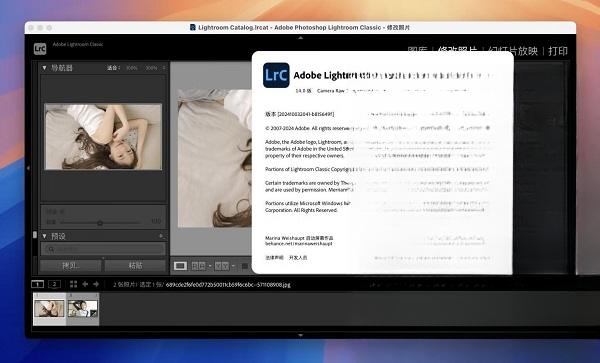Switch to 打印 print module
This screenshot has width=600, height=363.
pos(558,51)
